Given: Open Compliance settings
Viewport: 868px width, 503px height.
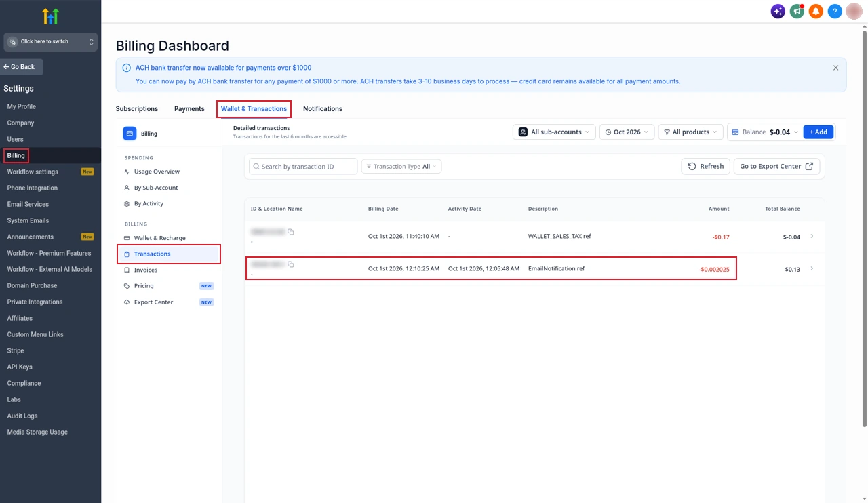Looking at the screenshot, I should click(24, 383).
